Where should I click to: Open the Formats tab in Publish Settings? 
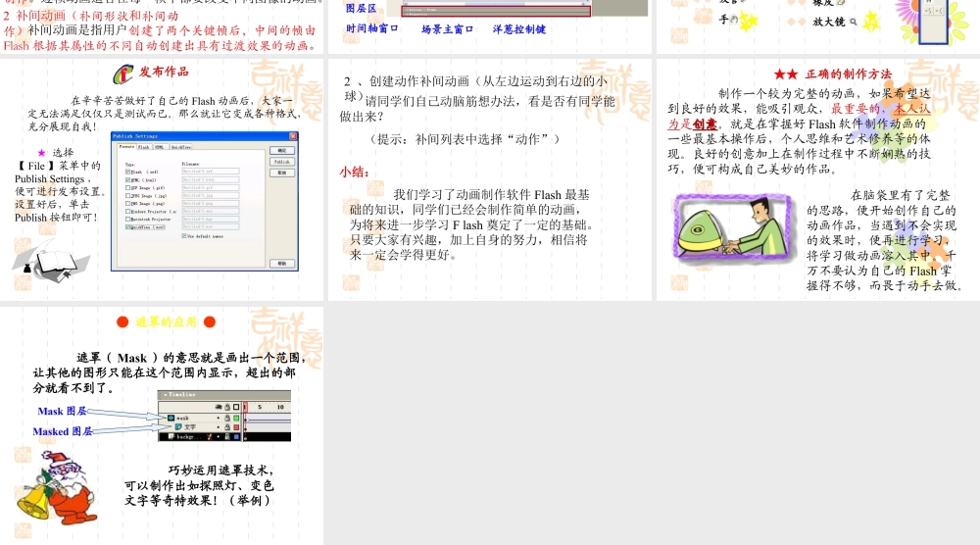tap(126, 147)
